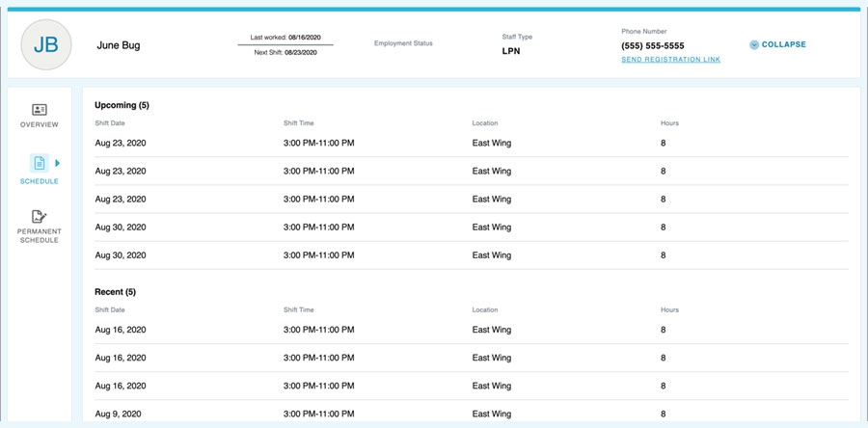Viewport: 868px width, 428px height.
Task: Click the Upcoming (5) section heading
Action: [122, 105]
